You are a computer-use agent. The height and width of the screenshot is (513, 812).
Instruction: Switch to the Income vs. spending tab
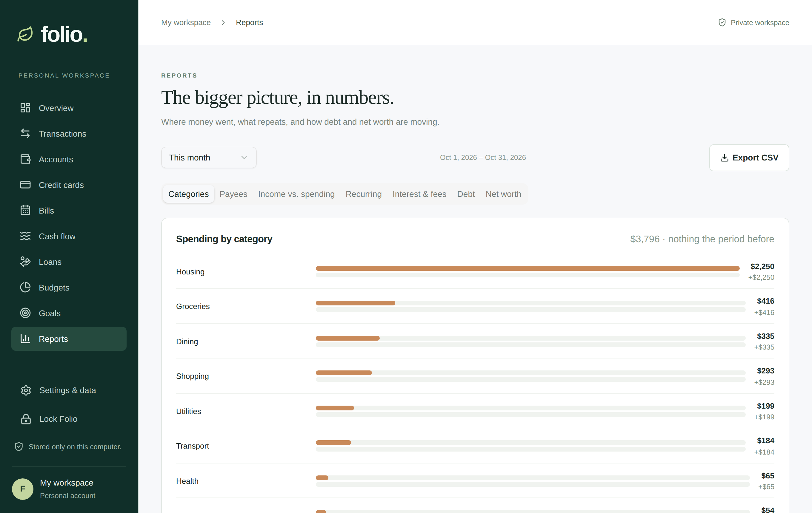pyautogui.click(x=296, y=194)
